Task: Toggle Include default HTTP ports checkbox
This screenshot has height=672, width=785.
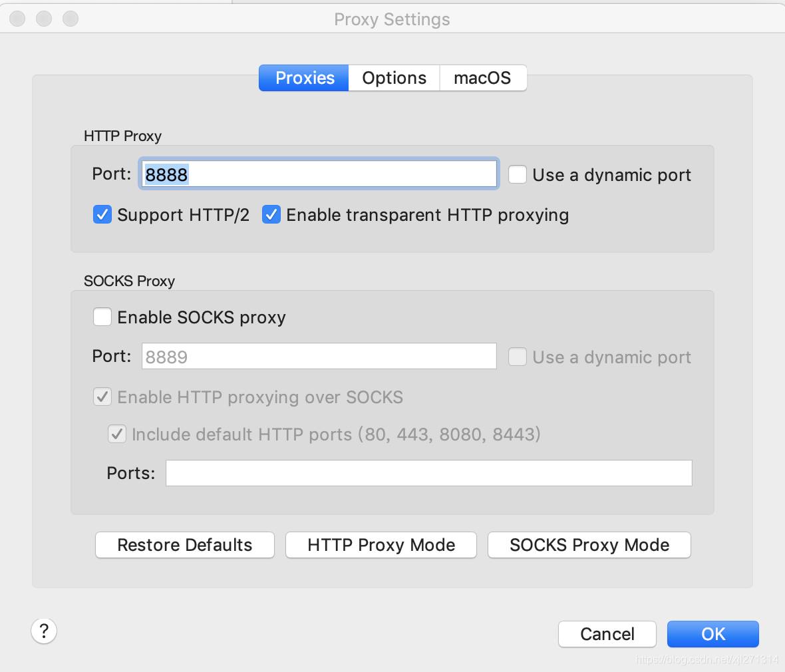Action: tap(116, 434)
